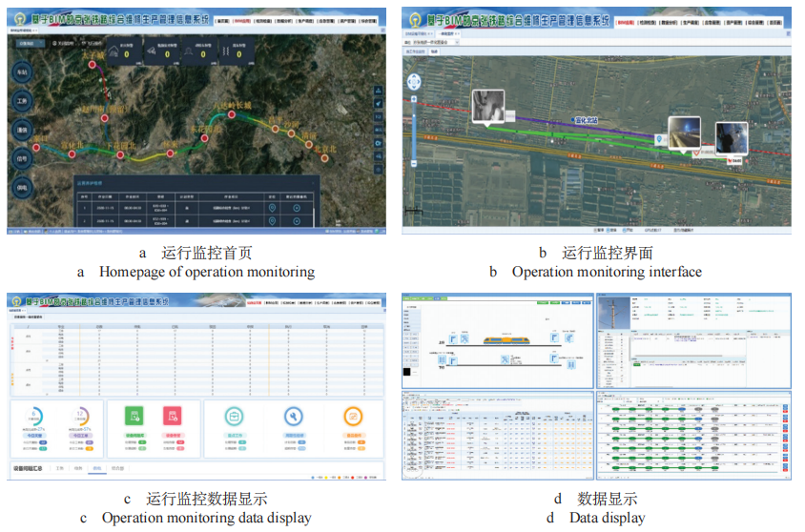Image resolution: width=805 pixels, height=532 pixels.
Task: Click the bottom circular icon in homepage map toolbar
Action: [379, 170]
